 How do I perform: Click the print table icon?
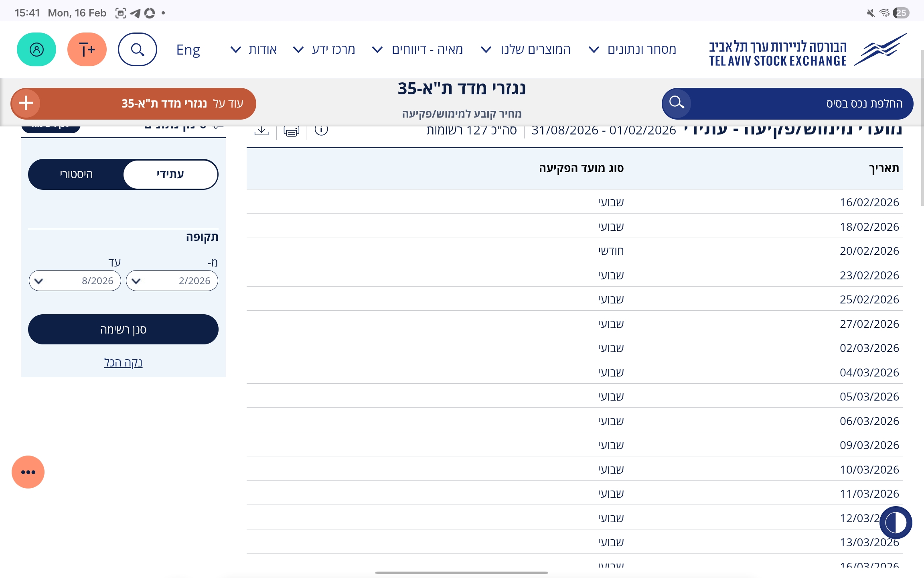(291, 130)
